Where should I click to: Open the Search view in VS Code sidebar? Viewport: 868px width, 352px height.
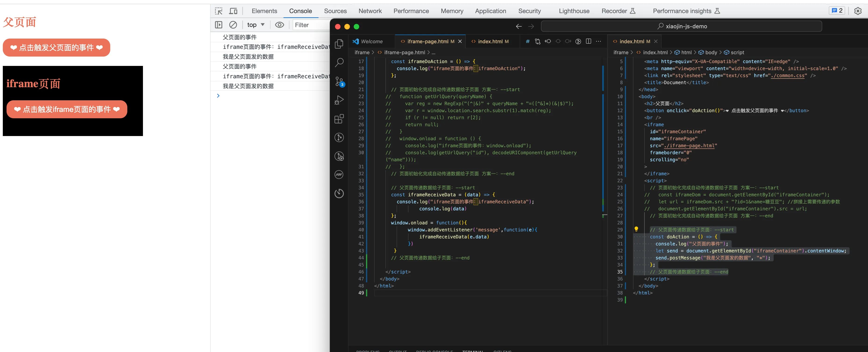click(339, 62)
